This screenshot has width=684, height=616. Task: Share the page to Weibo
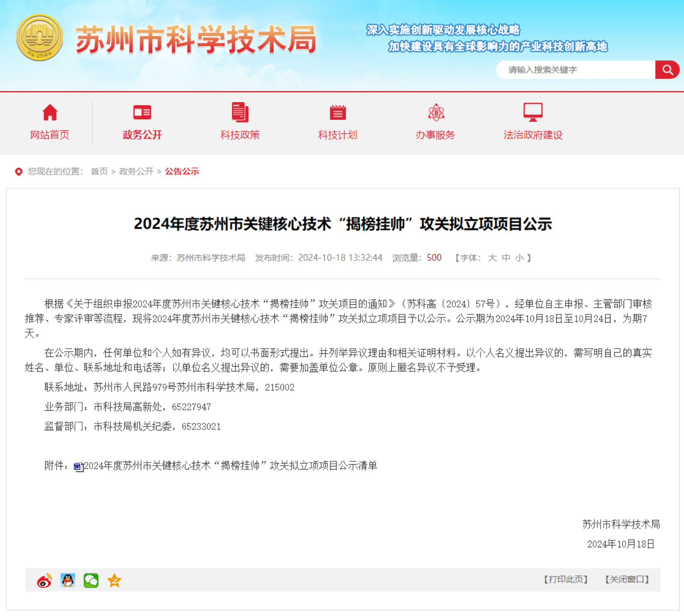[x=44, y=580]
